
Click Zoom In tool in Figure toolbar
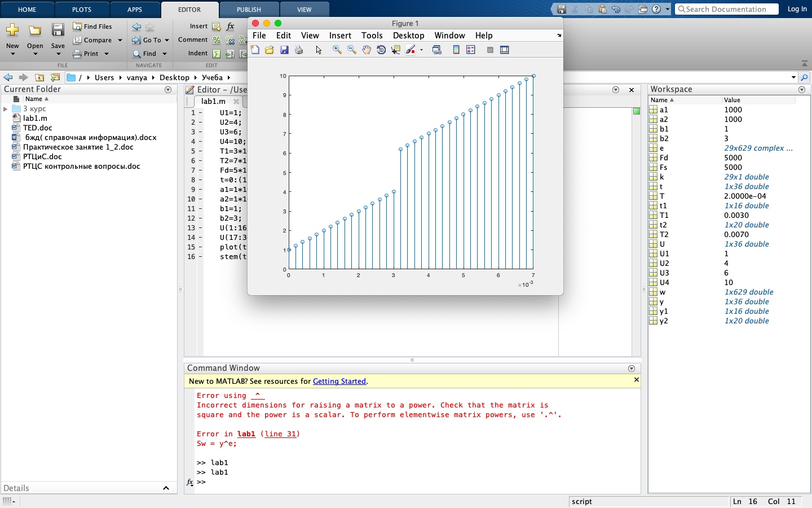point(337,50)
